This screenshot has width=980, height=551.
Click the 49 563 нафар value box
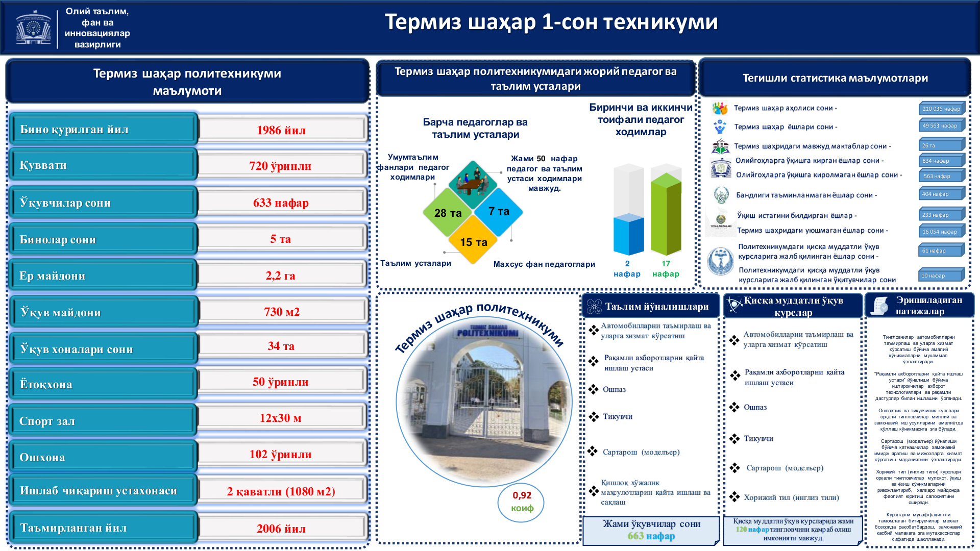point(942,126)
